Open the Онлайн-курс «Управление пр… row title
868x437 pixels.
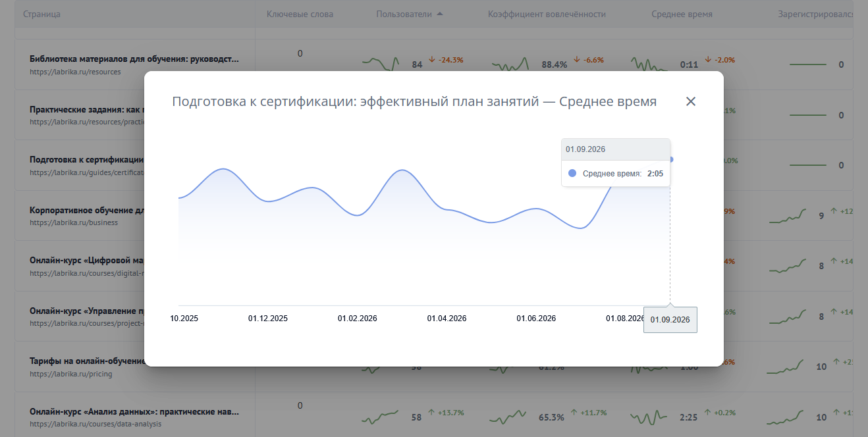click(x=87, y=311)
